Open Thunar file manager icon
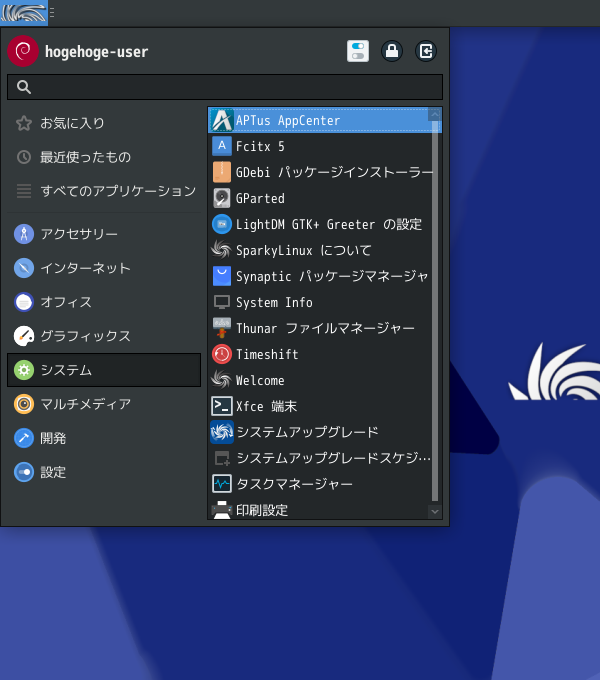The width and height of the screenshot is (600, 680). pyautogui.click(x=222, y=328)
